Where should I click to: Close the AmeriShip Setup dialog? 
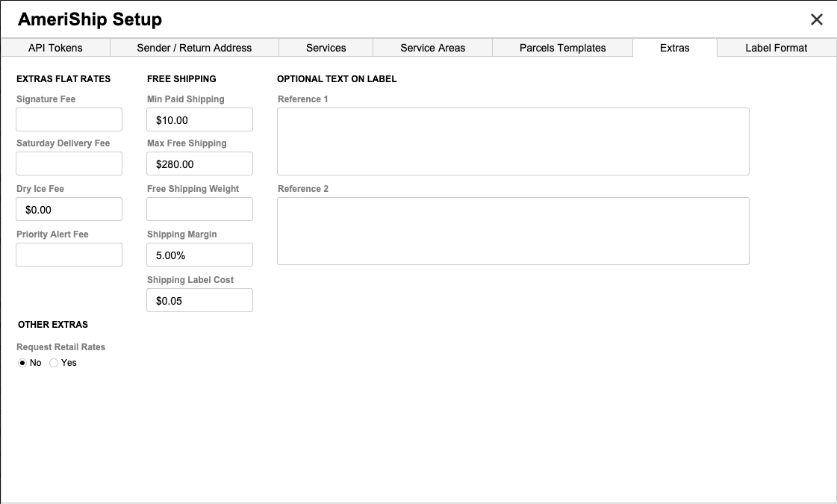pyautogui.click(x=817, y=20)
